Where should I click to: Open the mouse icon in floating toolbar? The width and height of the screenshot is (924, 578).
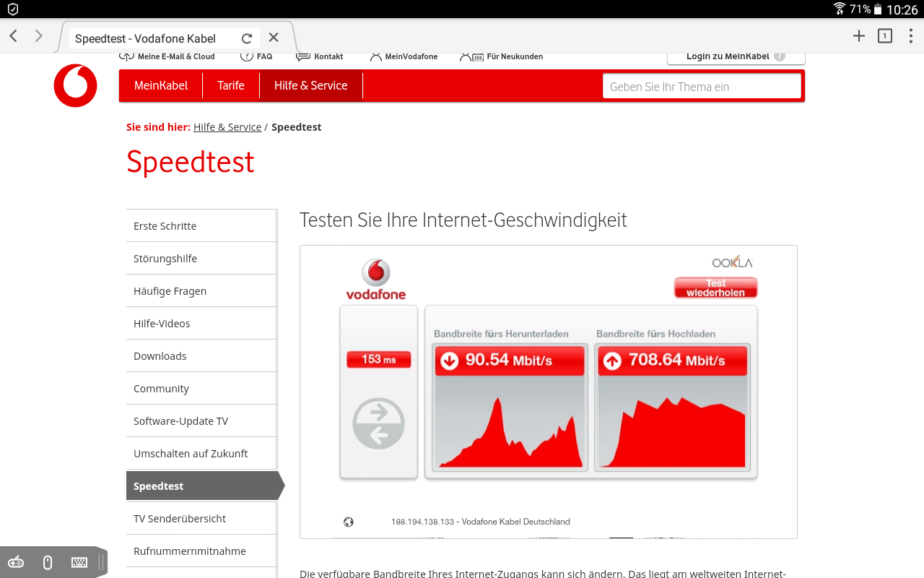(48, 562)
